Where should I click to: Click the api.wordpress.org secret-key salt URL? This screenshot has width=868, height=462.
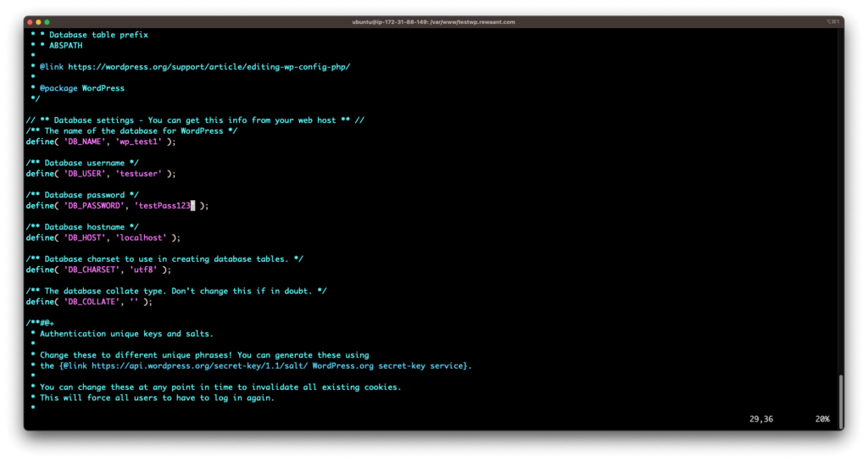pos(199,365)
